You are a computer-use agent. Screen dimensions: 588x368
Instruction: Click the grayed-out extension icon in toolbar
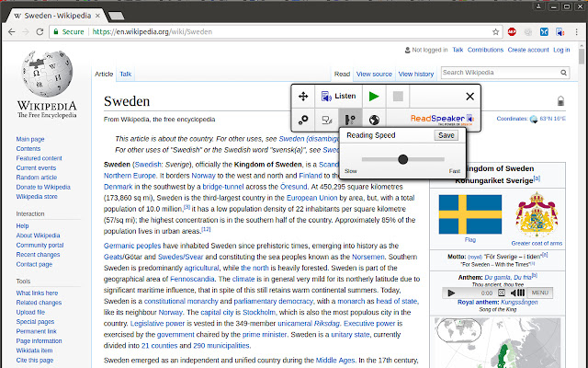point(528,32)
